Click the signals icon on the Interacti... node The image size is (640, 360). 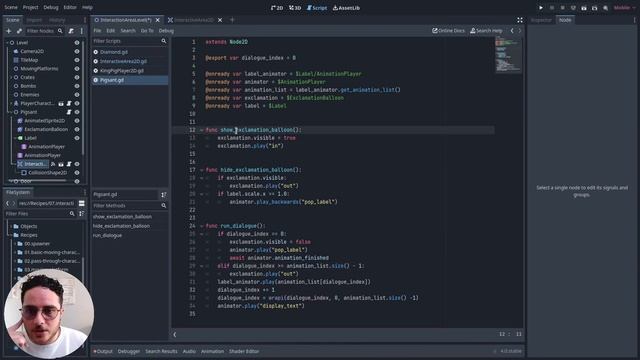click(53, 164)
